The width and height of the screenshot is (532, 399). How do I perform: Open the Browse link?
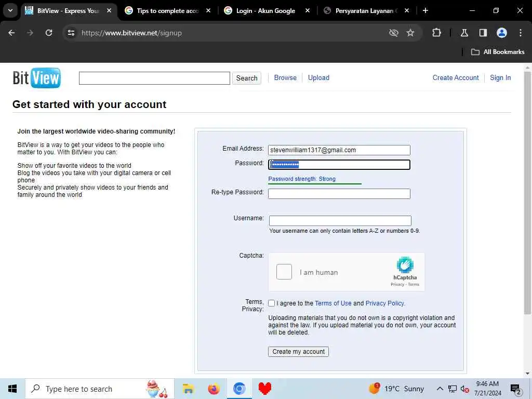[x=285, y=78]
